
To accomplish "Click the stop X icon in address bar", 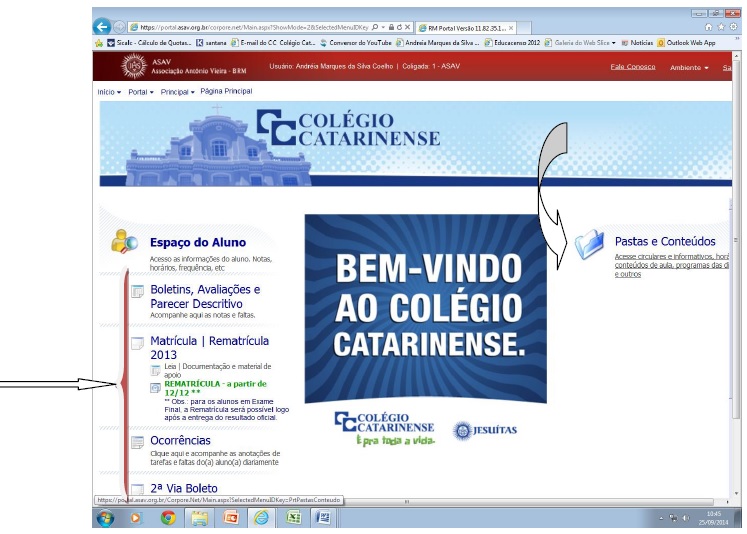I will pyautogui.click(x=407, y=28).
